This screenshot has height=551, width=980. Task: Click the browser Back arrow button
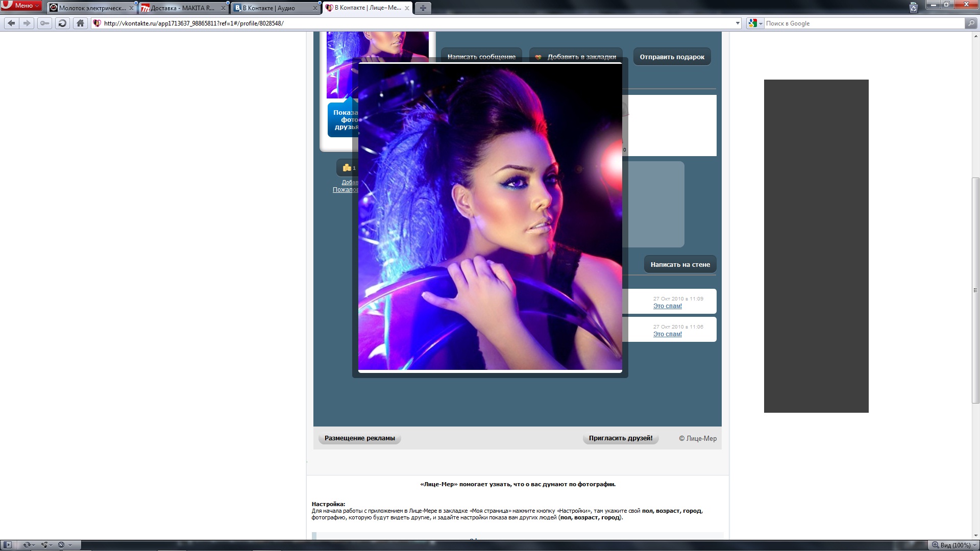[12, 23]
